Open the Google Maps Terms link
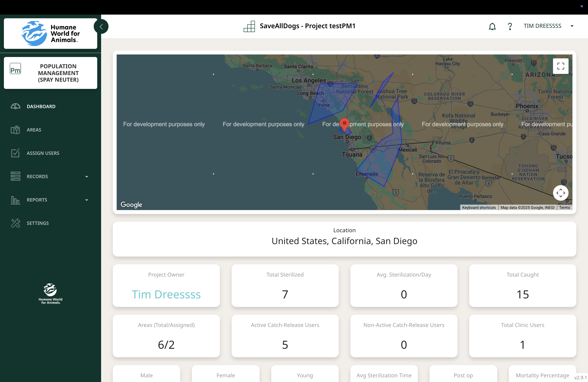 [x=564, y=207]
